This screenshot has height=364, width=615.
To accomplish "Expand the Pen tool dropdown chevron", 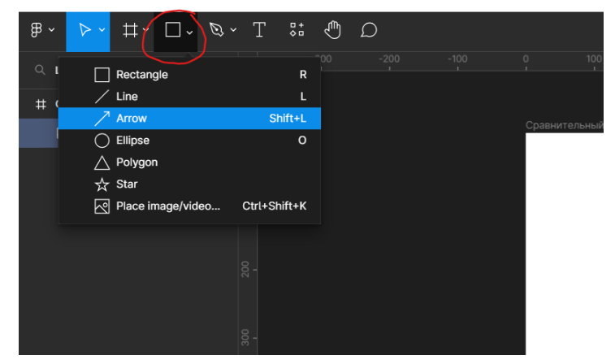I will tap(233, 31).
